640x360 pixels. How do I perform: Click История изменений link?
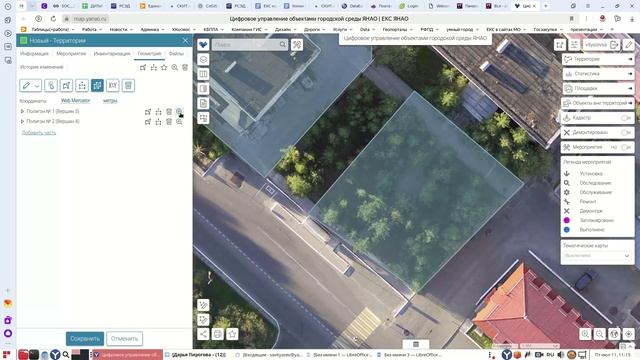(42, 67)
